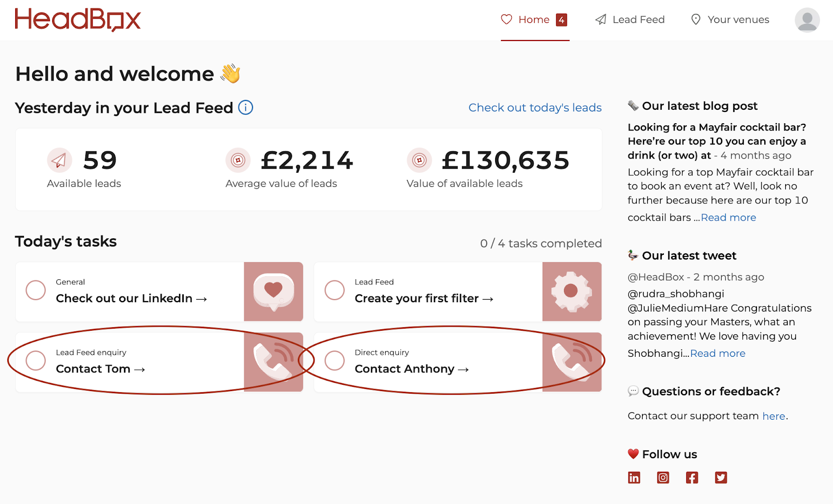Open the Twitter social icon
This screenshot has height=504, width=833.
(x=721, y=477)
